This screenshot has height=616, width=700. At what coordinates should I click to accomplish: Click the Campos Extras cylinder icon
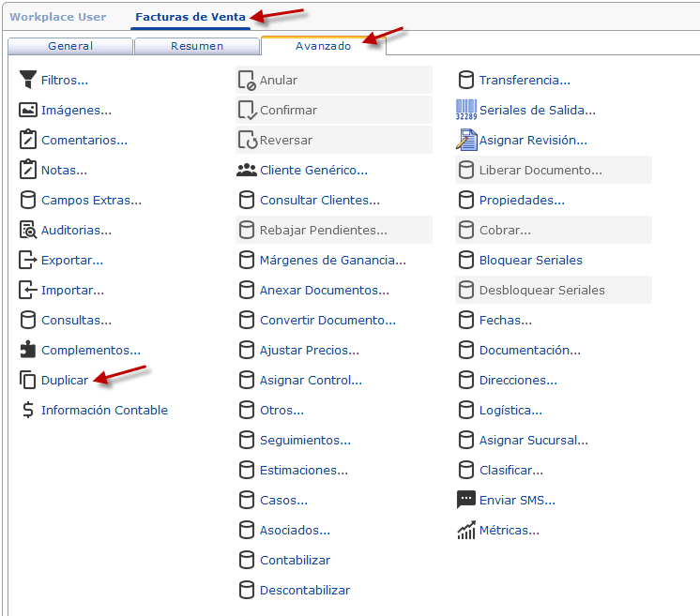27,200
